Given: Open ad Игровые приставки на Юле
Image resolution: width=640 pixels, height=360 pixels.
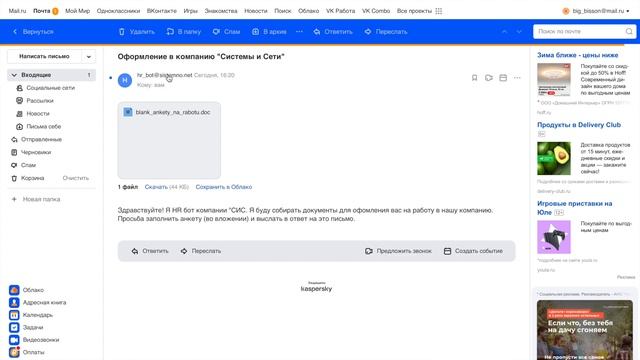Looking at the screenshot, I should coord(574,208).
